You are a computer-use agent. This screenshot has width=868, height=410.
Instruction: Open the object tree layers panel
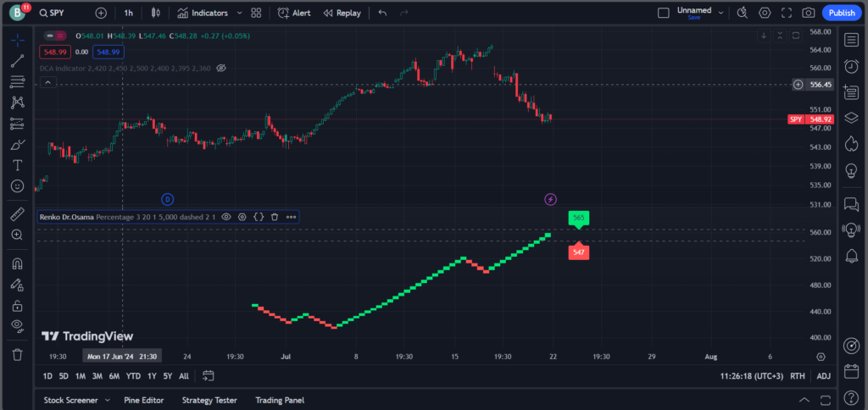coord(851,118)
